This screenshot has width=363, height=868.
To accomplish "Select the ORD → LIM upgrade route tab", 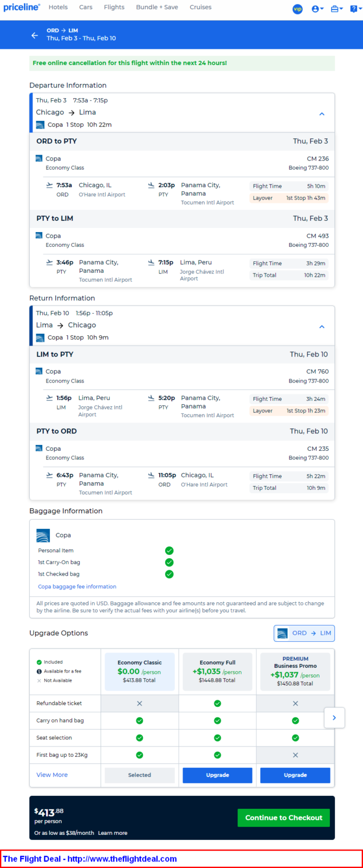I will [x=304, y=633].
